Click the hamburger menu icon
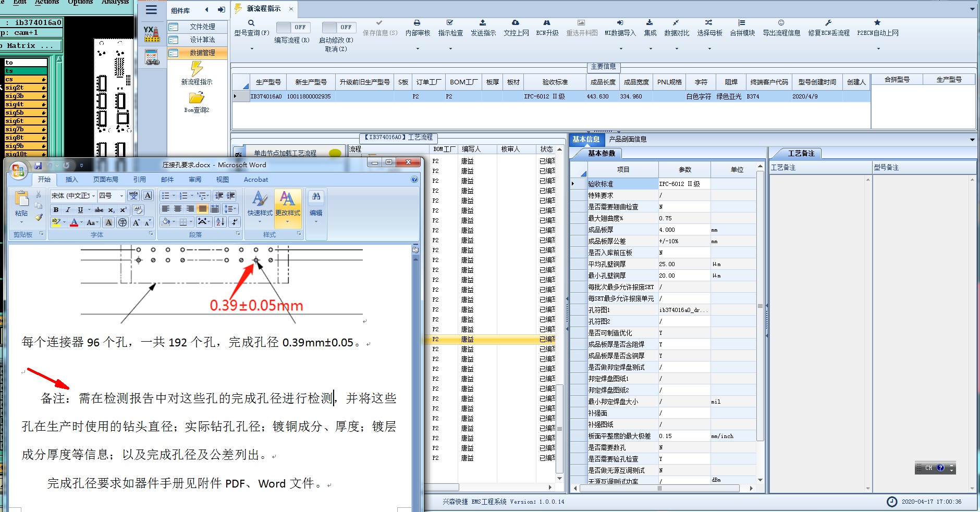980x512 pixels. pos(152,10)
